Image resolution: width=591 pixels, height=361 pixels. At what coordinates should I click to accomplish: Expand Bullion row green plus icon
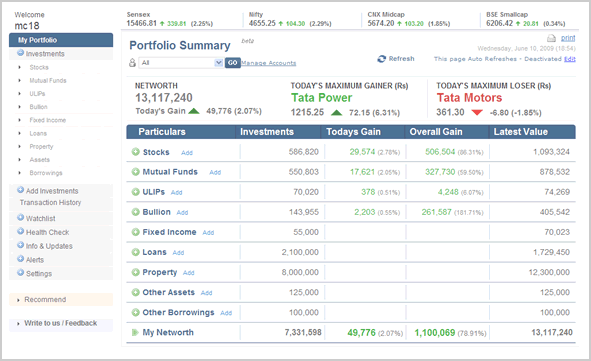coord(136,212)
